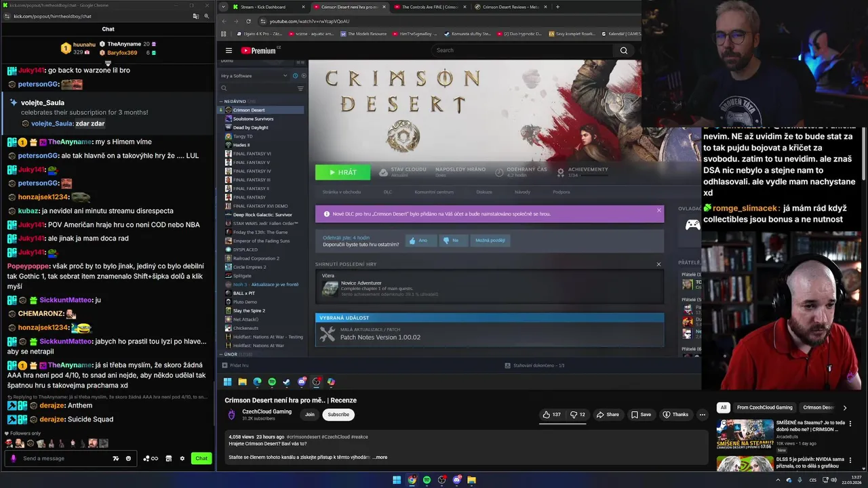Screen dimensions: 868x488
Task: Switch to Crimson Desert Reviews tab
Action: (510, 7)
